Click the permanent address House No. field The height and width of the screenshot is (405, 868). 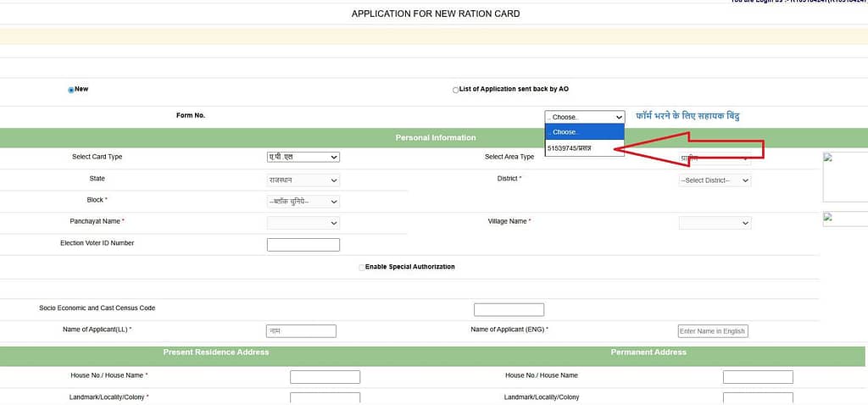(758, 377)
